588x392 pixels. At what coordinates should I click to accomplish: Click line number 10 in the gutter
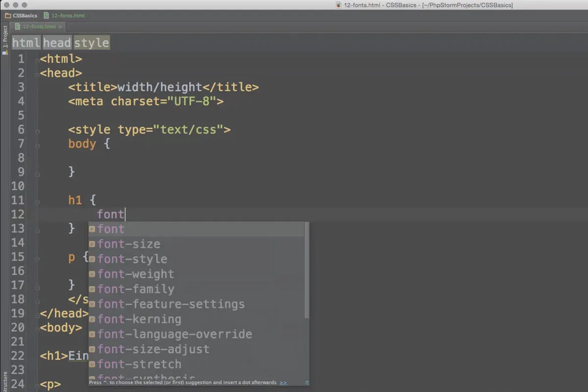(17, 186)
